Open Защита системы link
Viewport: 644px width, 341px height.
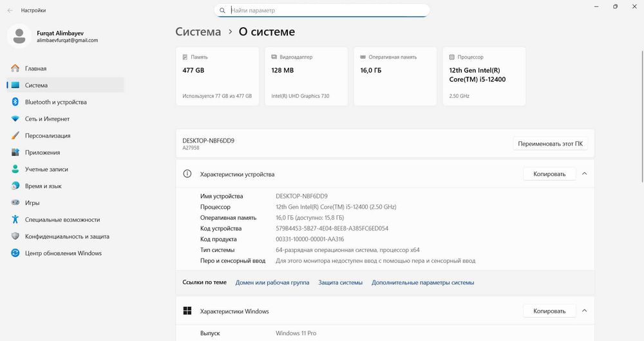pyautogui.click(x=341, y=282)
